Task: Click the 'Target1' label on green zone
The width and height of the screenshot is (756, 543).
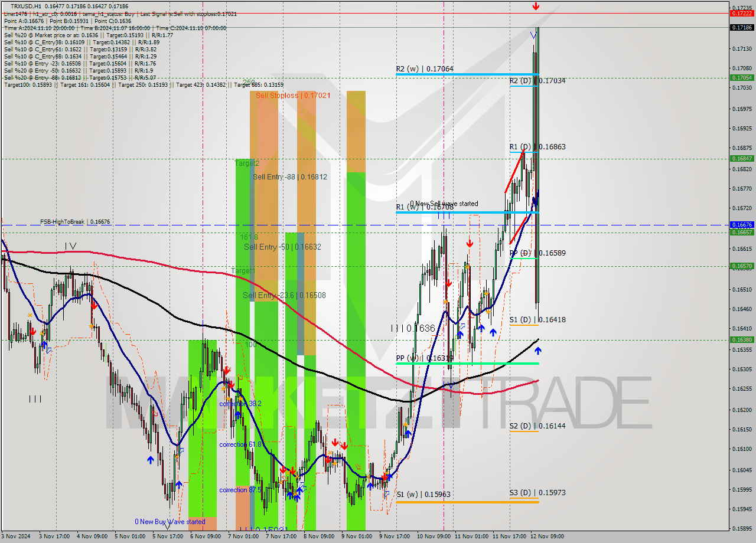Action: pos(243,271)
